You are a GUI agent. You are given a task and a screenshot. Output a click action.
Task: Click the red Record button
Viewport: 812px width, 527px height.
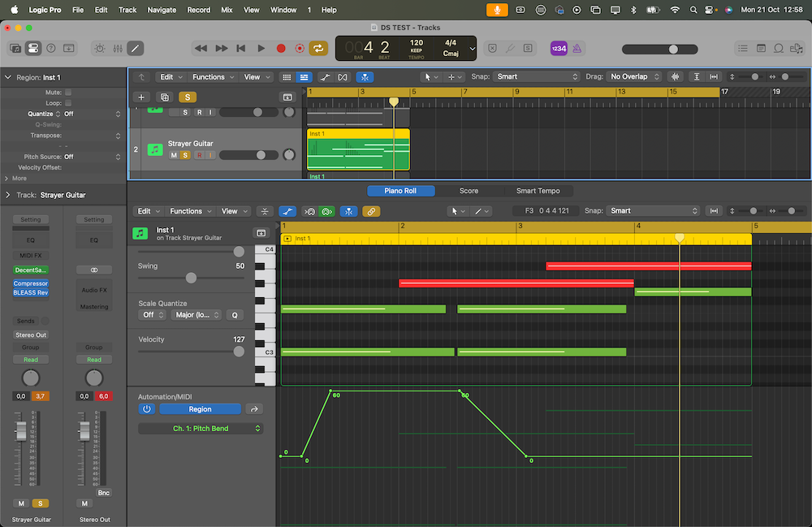click(x=281, y=48)
